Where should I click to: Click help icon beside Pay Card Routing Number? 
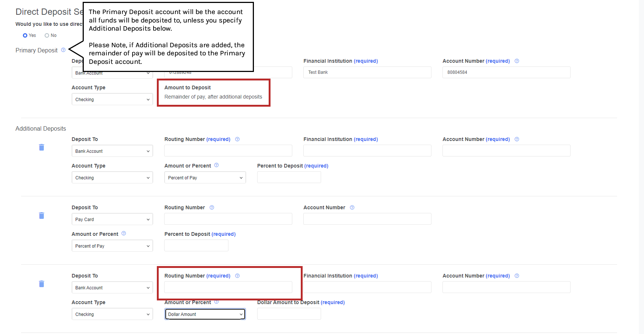coord(212,207)
